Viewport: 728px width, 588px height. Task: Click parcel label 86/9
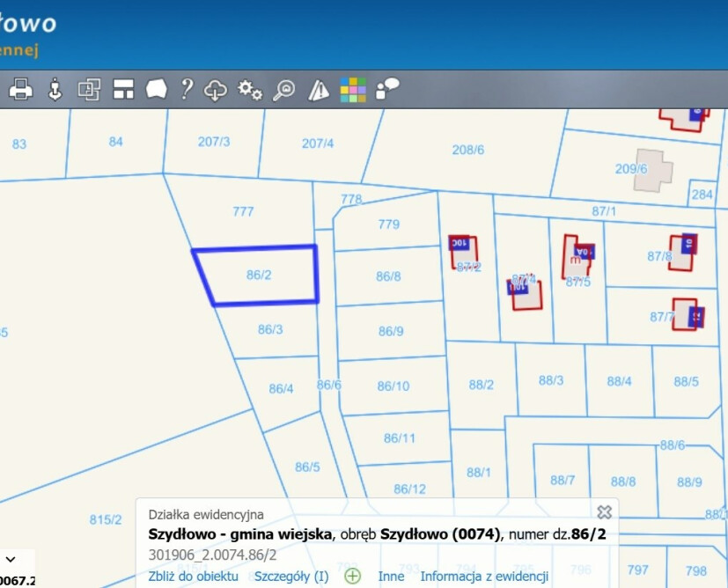391,331
